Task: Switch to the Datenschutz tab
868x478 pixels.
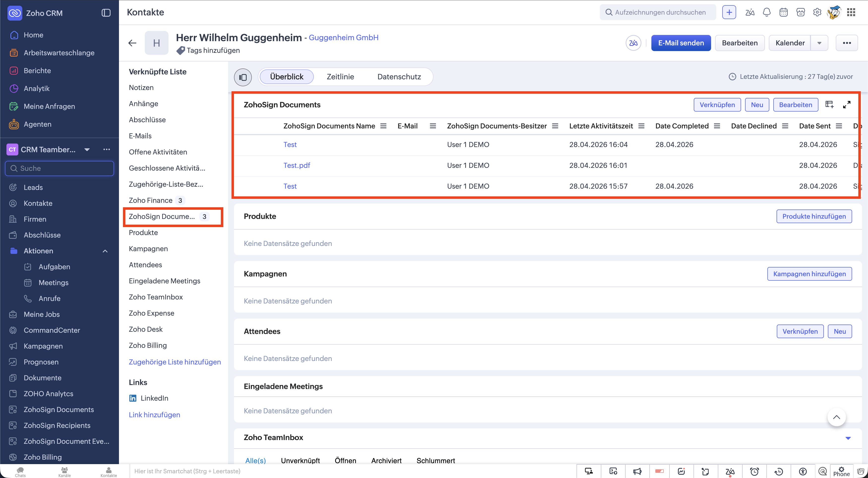Action: pos(399,77)
